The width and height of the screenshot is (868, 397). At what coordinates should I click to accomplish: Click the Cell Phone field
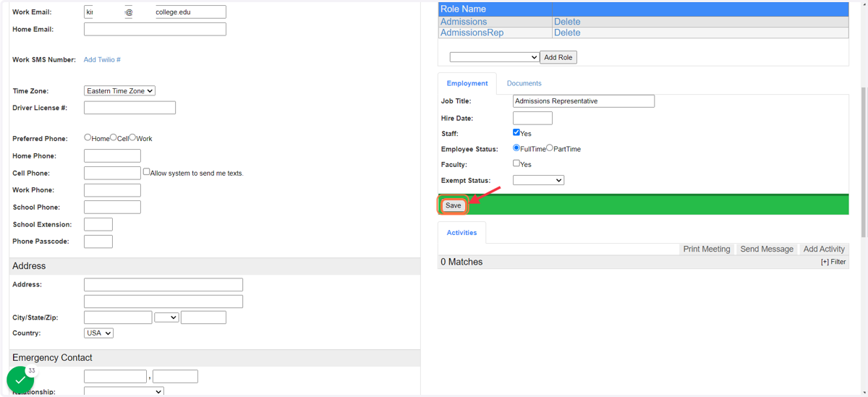coord(112,173)
